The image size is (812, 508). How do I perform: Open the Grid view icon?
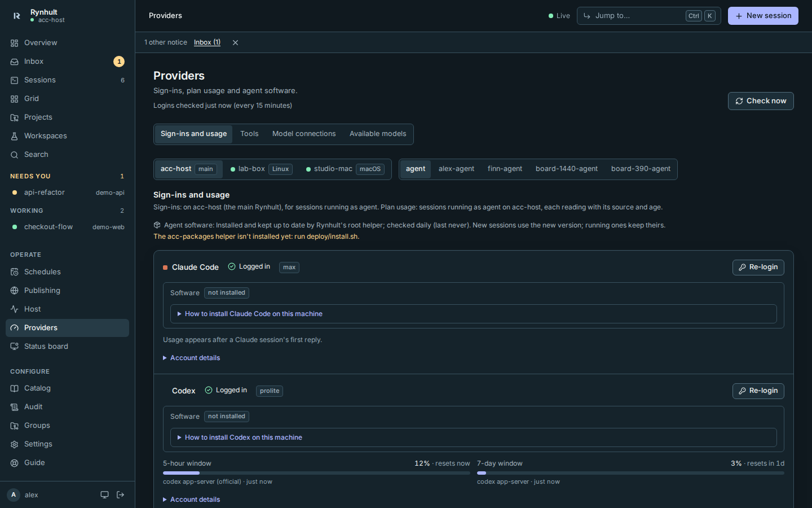[14, 99]
